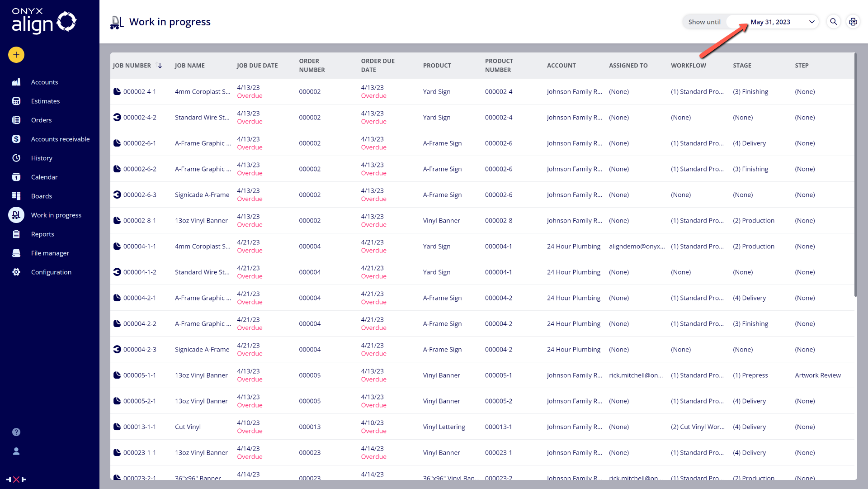
Task: Click job number 000004-2-1
Action: click(140, 298)
